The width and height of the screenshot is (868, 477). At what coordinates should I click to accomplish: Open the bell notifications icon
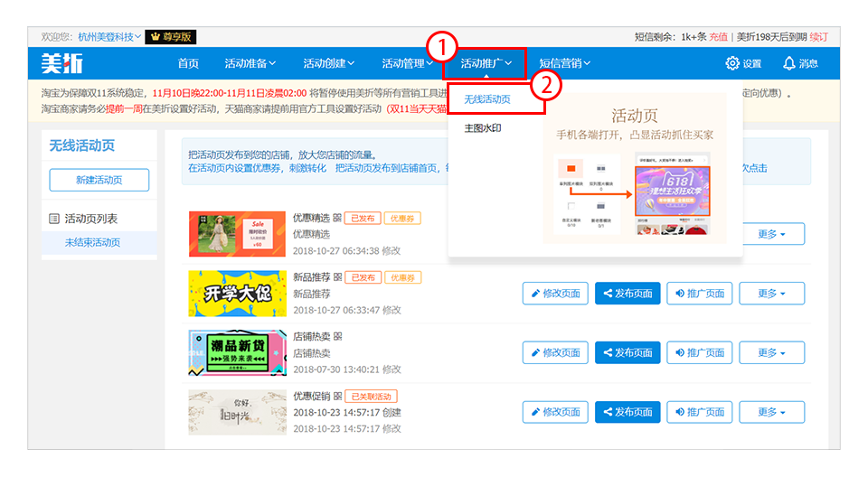click(788, 63)
